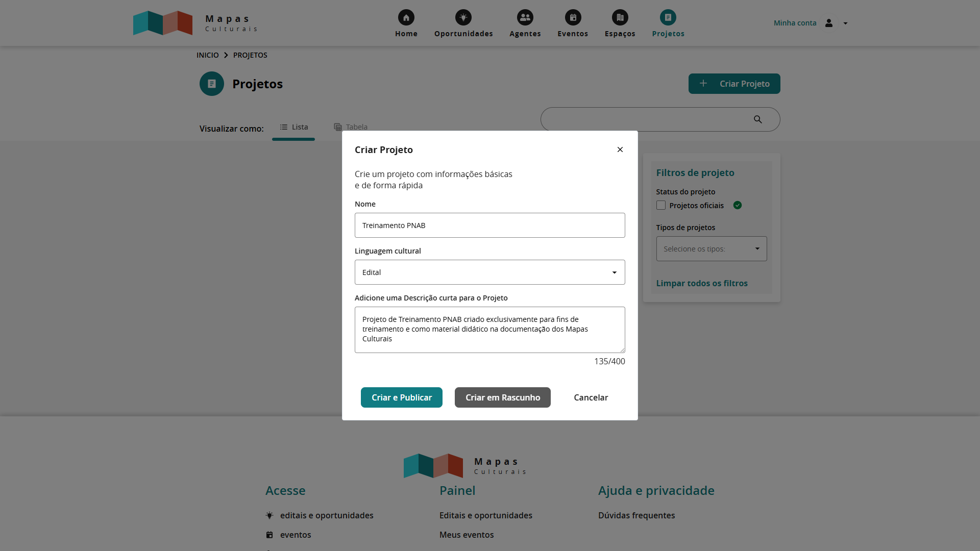980x551 pixels.
Task: Click the Eventos navigation icon
Action: pyautogui.click(x=573, y=17)
